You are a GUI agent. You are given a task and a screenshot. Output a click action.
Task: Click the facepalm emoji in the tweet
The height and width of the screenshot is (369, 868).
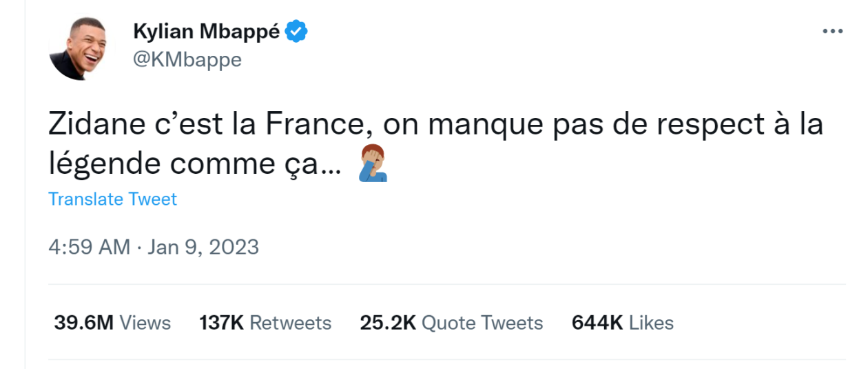(x=373, y=165)
